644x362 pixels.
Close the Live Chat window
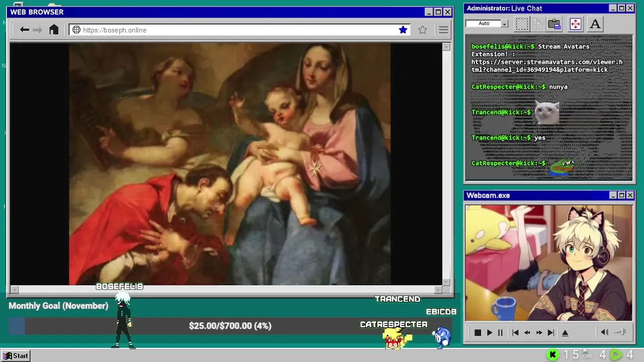click(630, 8)
